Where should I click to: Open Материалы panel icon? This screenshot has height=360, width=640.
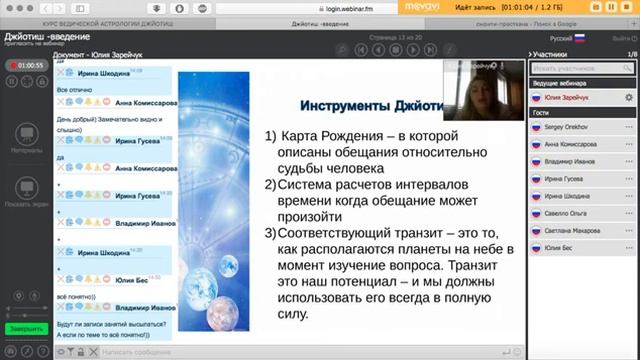tap(27, 134)
